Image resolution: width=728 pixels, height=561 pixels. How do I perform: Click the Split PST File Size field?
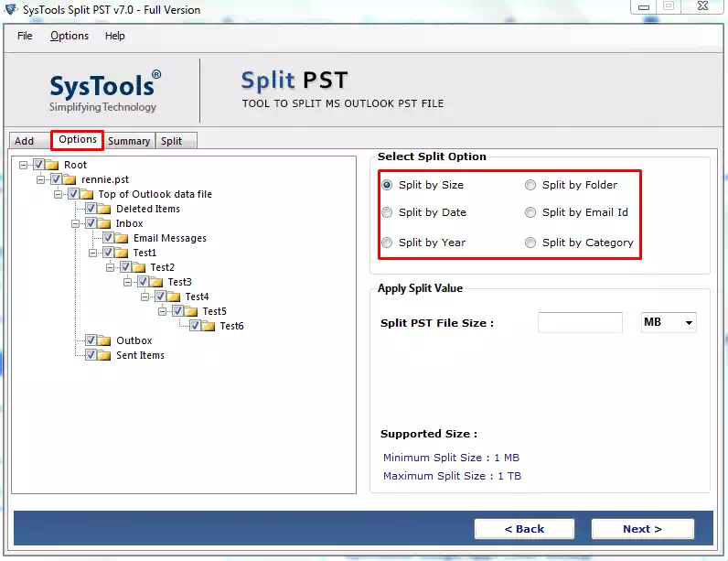(580, 322)
